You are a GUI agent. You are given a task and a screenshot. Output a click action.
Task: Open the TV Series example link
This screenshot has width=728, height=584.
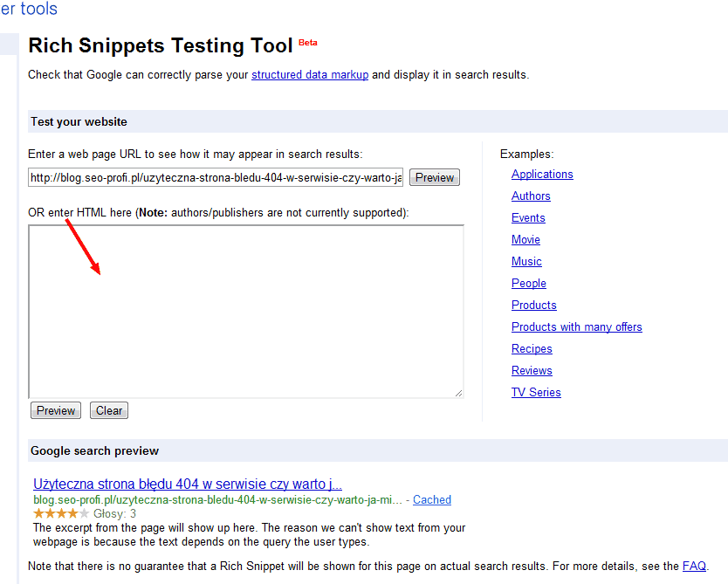(536, 392)
